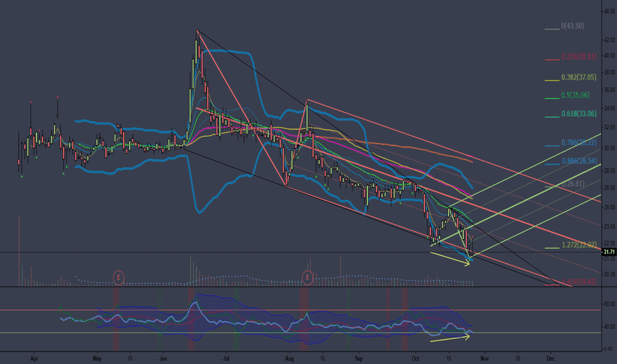Click the Nov date label
The height and width of the screenshot is (364, 617).
[485, 359]
